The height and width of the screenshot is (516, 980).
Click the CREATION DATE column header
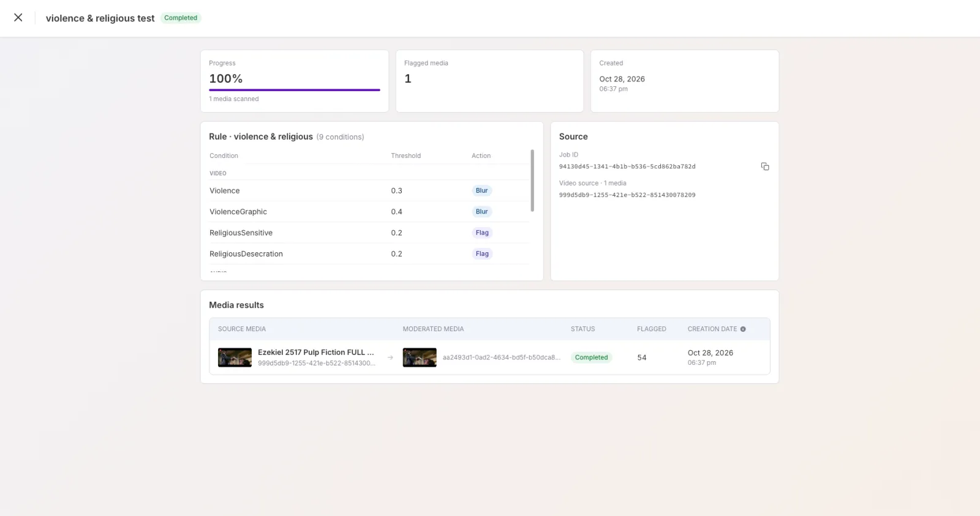(x=712, y=329)
